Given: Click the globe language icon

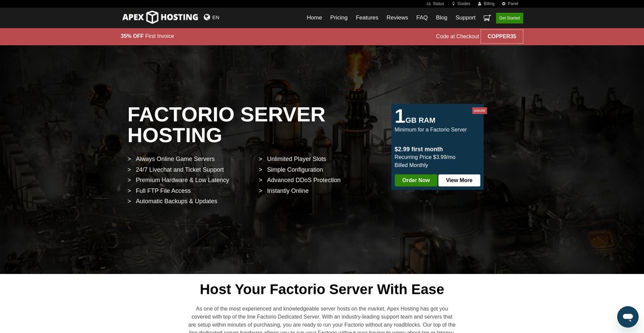Looking at the screenshot, I should pos(207,17).
